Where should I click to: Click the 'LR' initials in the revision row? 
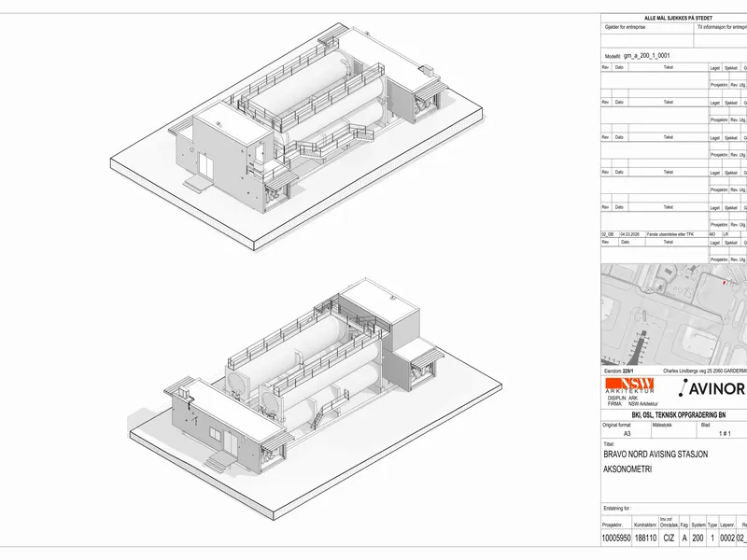[x=726, y=234]
